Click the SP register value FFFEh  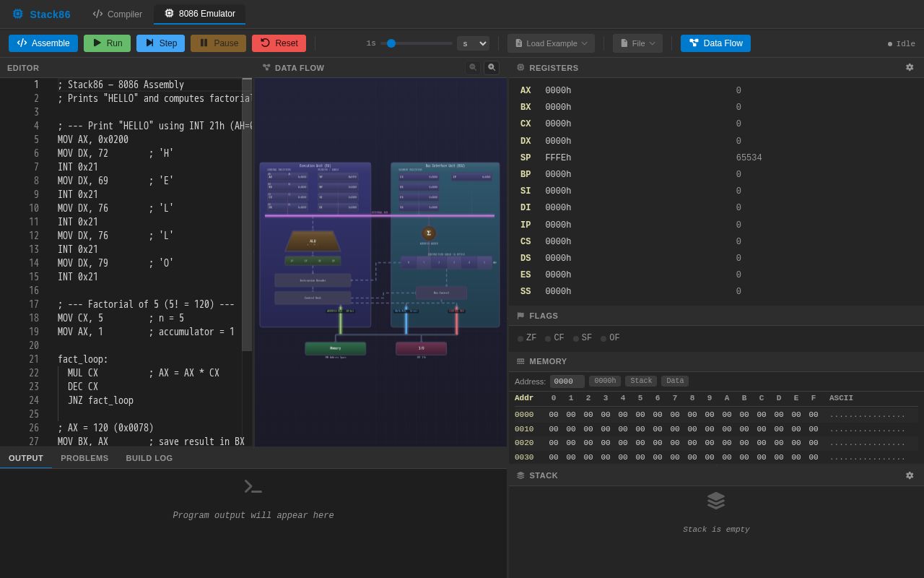point(558,158)
